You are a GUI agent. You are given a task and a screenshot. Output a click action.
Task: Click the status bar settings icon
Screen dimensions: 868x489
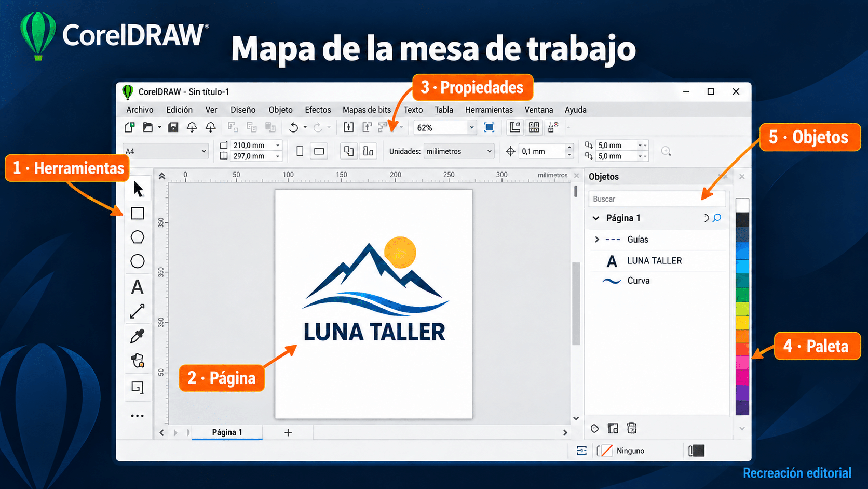pos(581,451)
